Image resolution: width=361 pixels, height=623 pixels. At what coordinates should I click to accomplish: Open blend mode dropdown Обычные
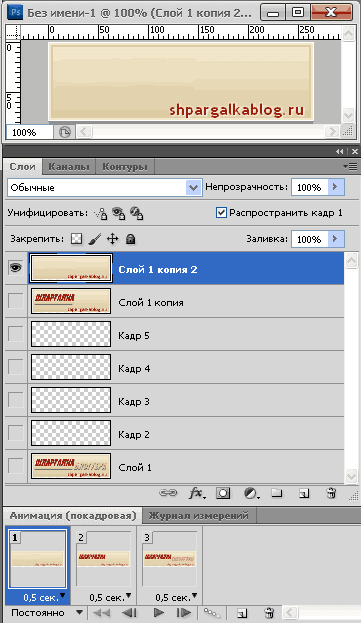point(193,188)
